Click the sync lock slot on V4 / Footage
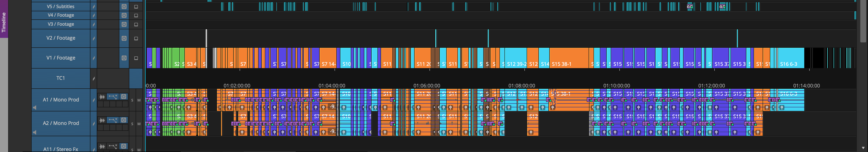Screen dimensions: 868x152 point(94,16)
